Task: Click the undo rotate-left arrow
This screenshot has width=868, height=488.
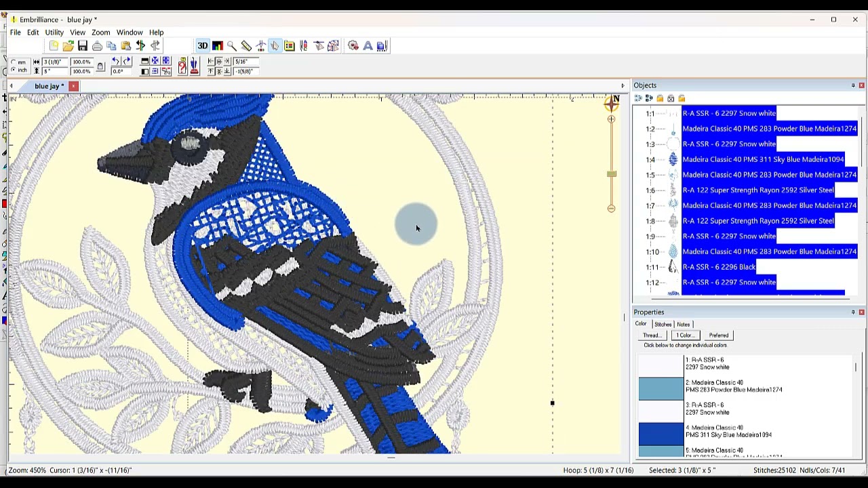Action: pos(115,62)
